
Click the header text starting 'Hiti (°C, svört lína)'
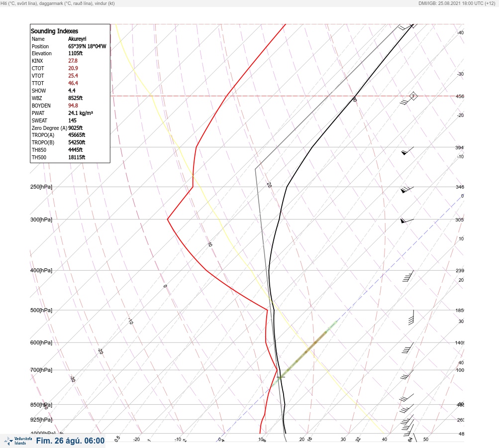(58, 3)
